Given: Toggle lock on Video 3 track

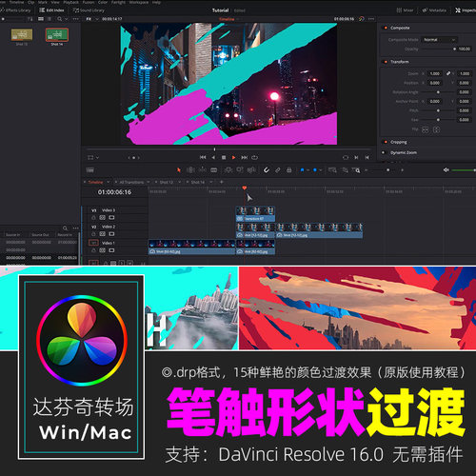Looking at the screenshot, I should point(93,218).
